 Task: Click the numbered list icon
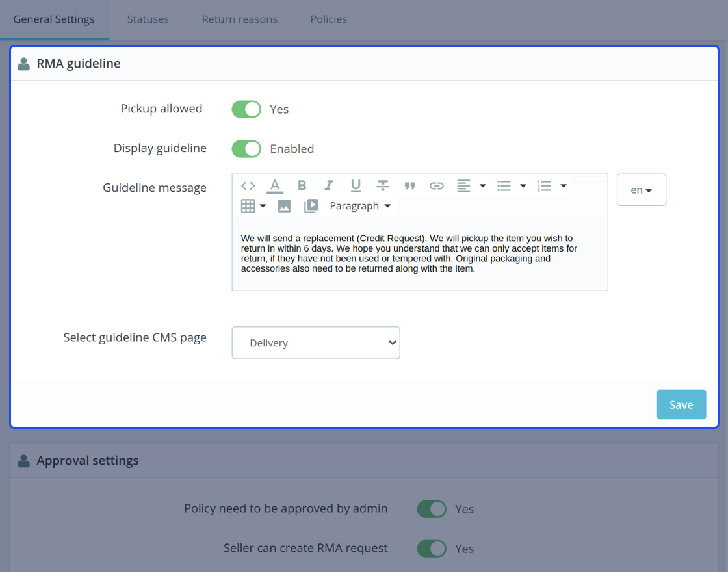coord(544,186)
